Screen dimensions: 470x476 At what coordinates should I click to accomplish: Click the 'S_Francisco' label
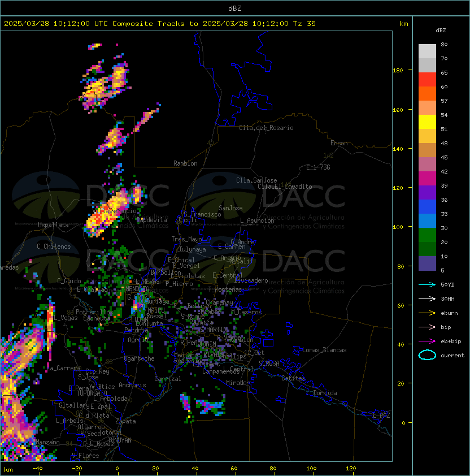pyautogui.click(x=202, y=214)
